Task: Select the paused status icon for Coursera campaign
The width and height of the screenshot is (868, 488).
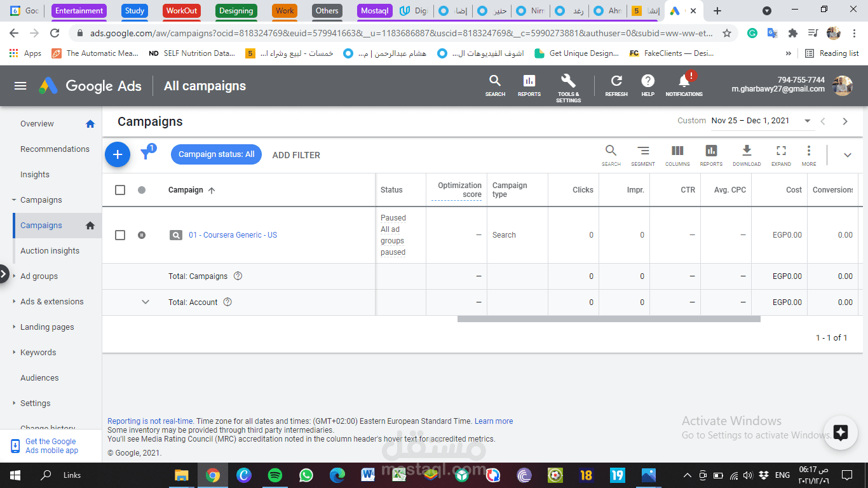Action: pyautogui.click(x=142, y=235)
